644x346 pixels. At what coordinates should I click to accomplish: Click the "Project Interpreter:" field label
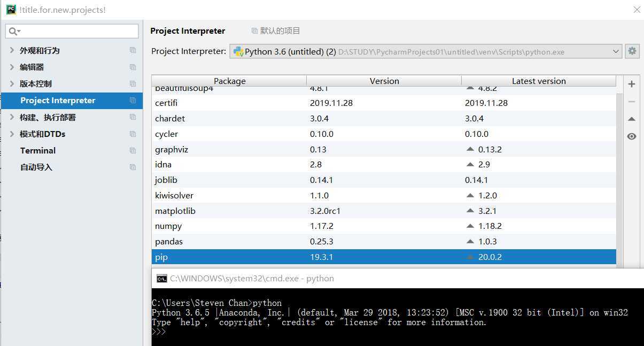coord(189,51)
